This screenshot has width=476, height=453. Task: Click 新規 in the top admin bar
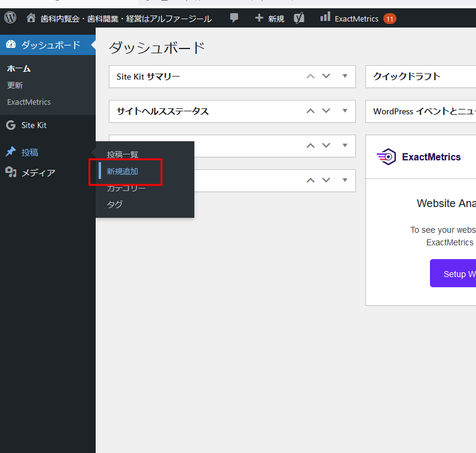click(270, 19)
